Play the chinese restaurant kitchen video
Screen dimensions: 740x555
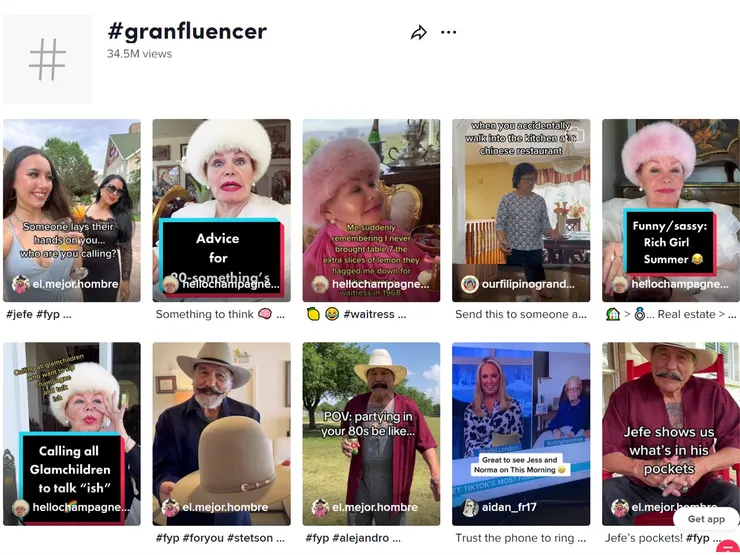click(521, 210)
